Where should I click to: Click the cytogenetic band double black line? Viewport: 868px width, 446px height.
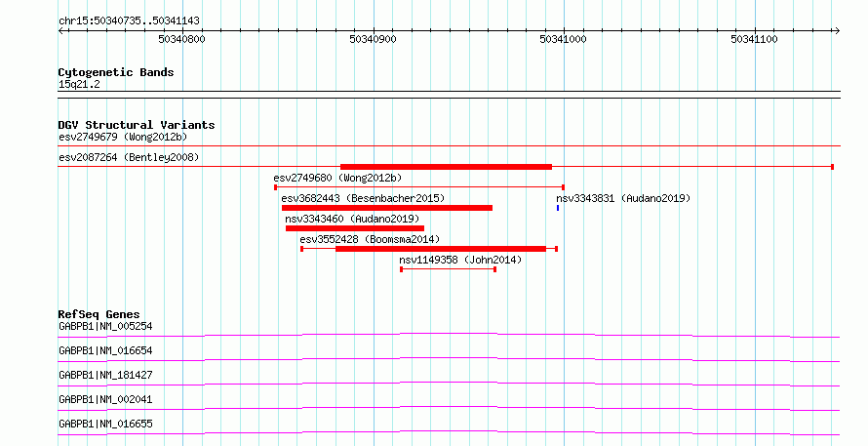coord(449,95)
